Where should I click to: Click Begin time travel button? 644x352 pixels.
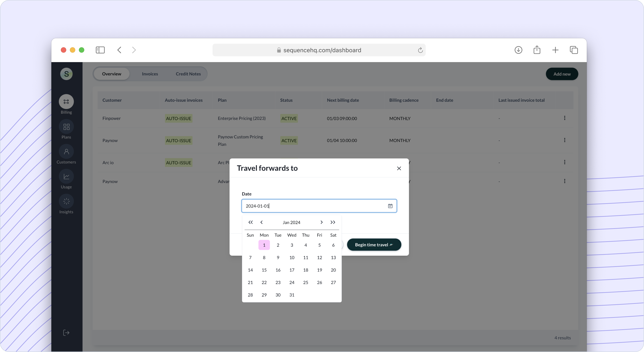point(374,244)
